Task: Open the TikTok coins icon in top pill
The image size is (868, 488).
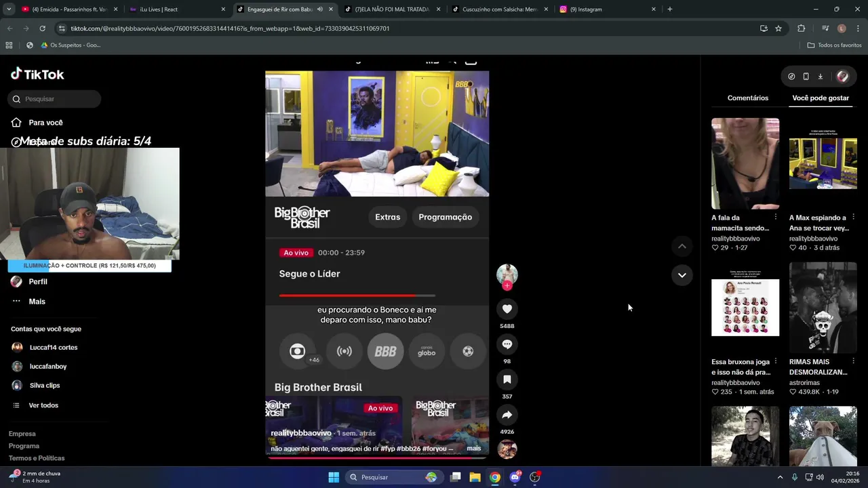Action: point(791,77)
